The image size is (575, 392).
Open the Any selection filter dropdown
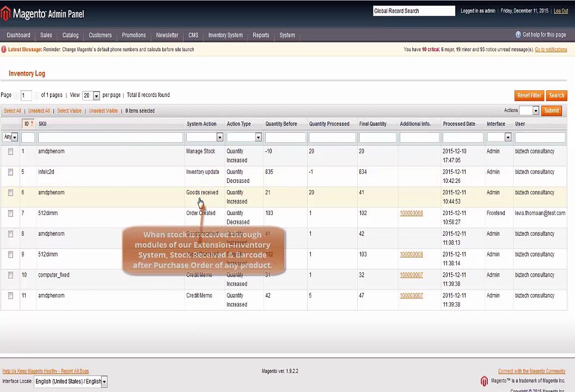10,137
